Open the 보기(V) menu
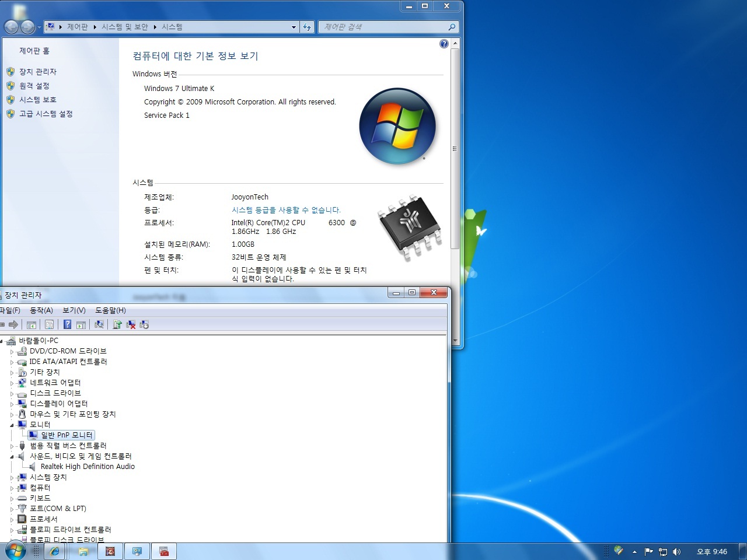Viewport: 747px width, 560px height. pos(74,310)
